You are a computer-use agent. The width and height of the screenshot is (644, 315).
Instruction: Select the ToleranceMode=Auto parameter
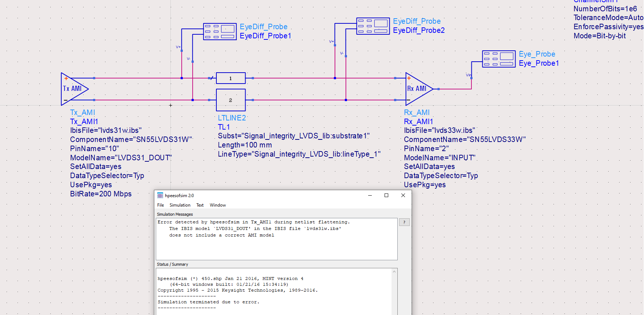point(609,18)
